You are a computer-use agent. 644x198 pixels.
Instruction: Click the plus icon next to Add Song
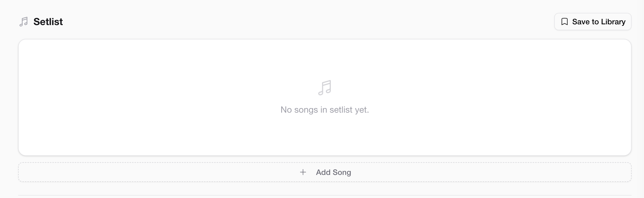tap(303, 172)
